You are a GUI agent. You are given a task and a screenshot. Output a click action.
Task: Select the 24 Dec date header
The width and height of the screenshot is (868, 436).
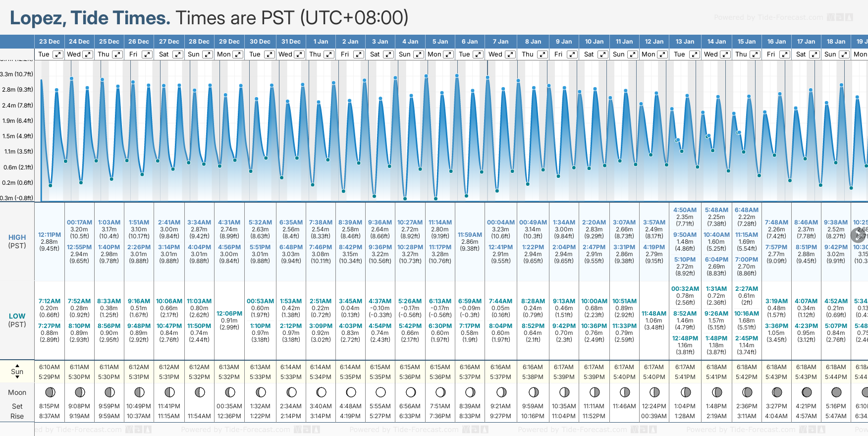pyautogui.click(x=79, y=42)
